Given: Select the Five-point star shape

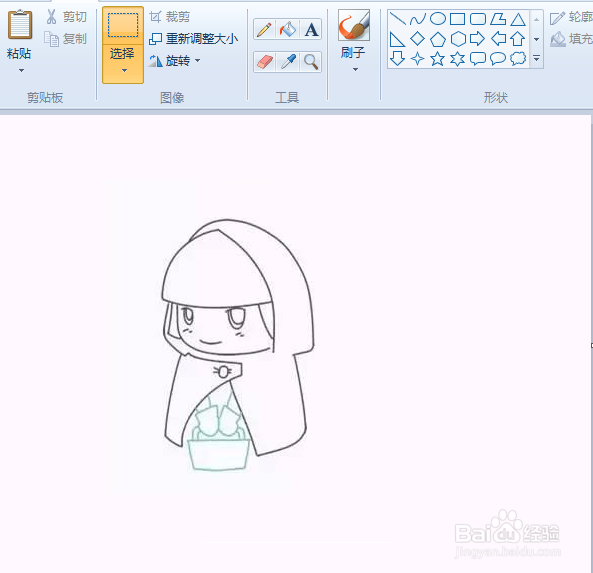Looking at the screenshot, I should tap(438, 59).
